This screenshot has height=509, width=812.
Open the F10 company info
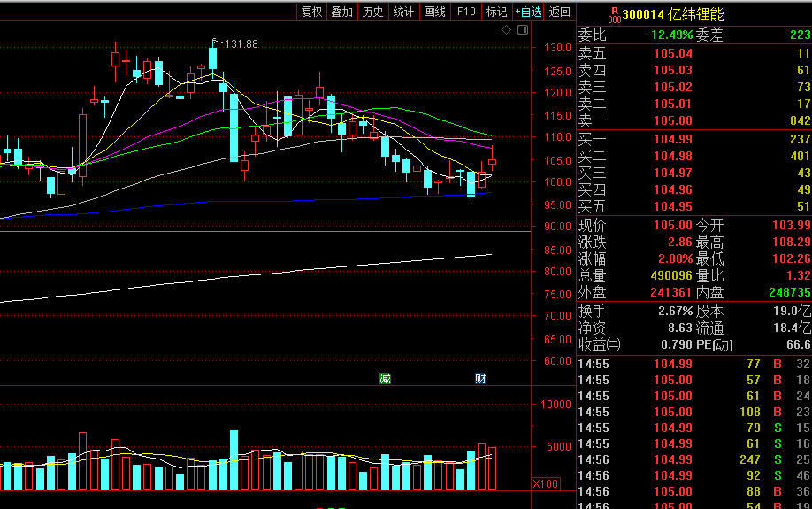466,12
